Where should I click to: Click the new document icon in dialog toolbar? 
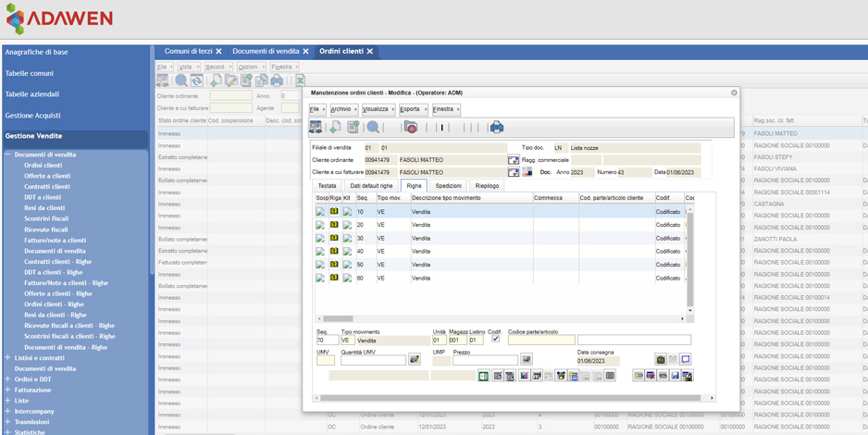pyautogui.click(x=335, y=128)
